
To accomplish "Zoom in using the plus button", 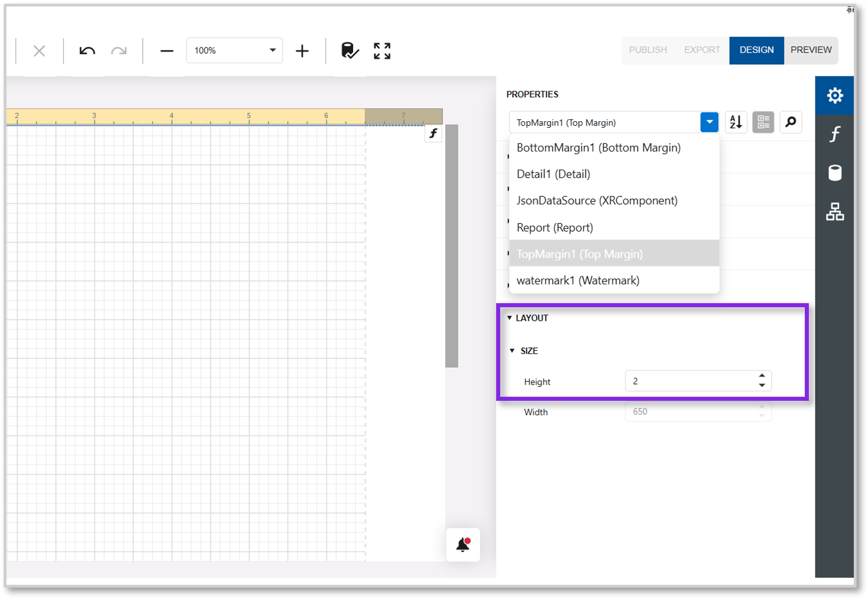I will (x=302, y=50).
